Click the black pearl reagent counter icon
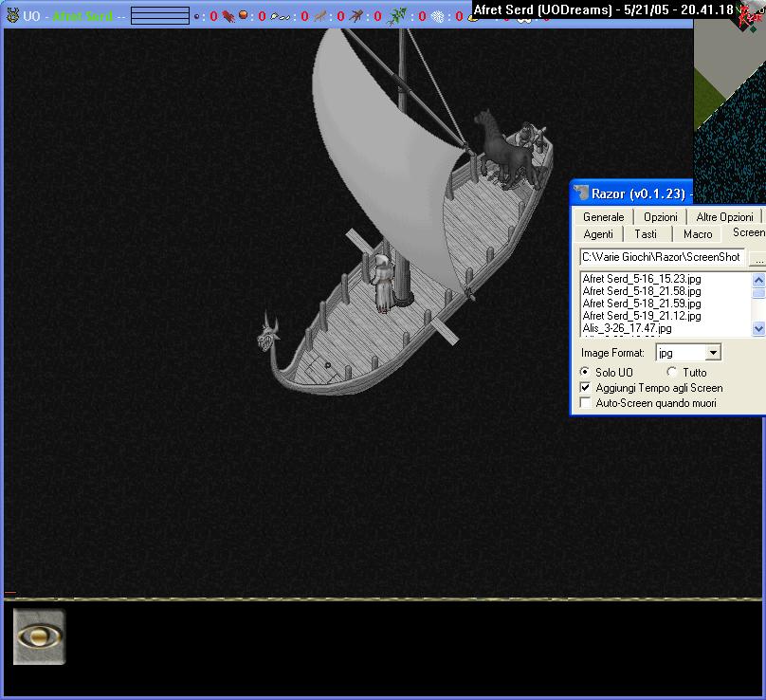Image resolution: width=766 pixels, height=700 pixels. point(197,17)
